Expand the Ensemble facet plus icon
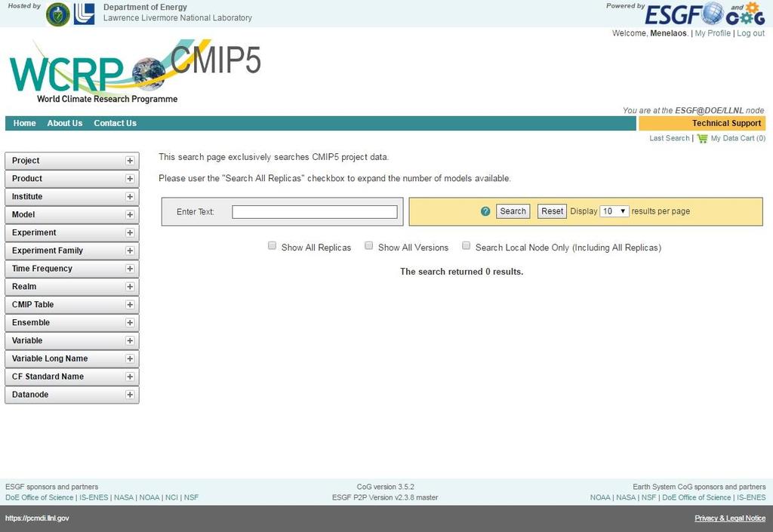Viewport: 773px width, 532px height. [130, 323]
